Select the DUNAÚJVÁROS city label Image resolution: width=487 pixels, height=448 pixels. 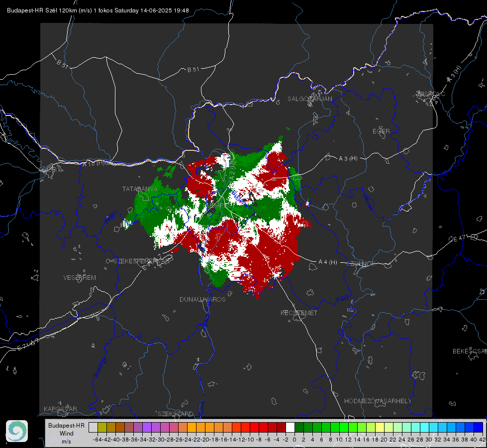click(202, 299)
